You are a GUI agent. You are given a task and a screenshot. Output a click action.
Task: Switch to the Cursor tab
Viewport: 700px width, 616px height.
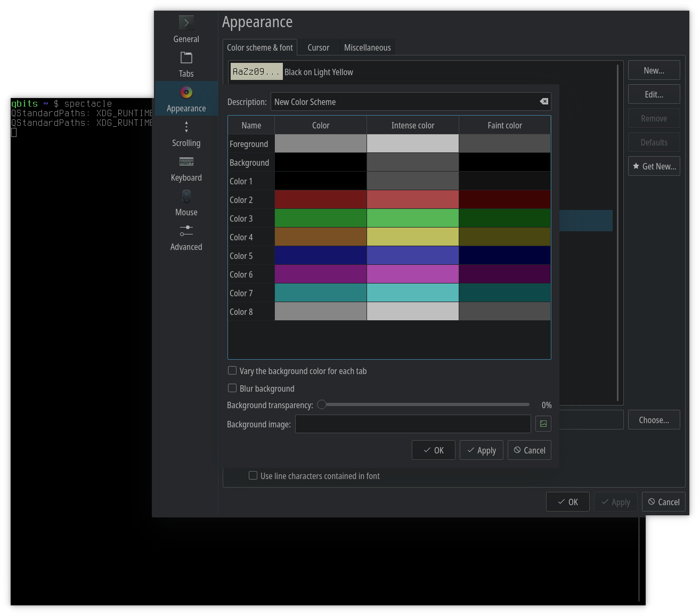coord(318,47)
